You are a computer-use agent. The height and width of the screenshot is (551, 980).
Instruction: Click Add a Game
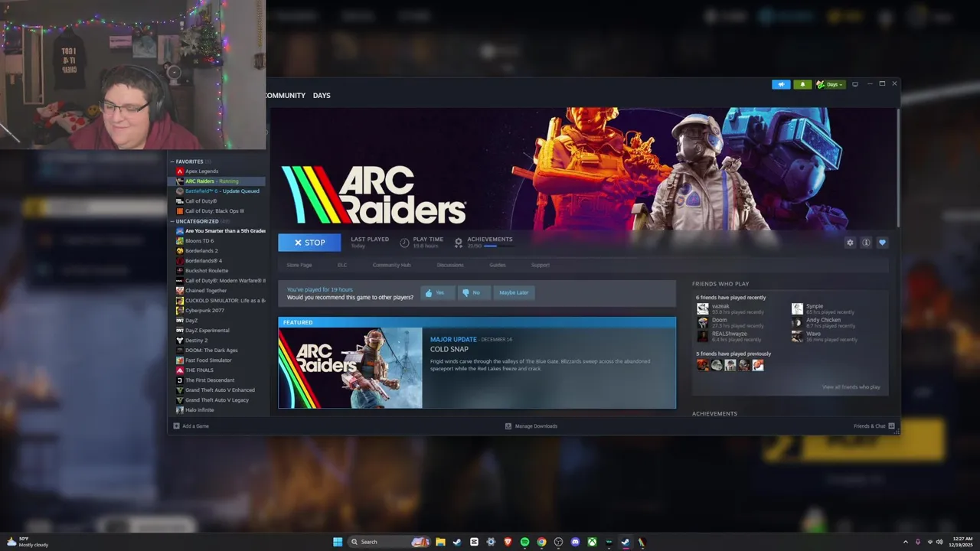point(191,426)
